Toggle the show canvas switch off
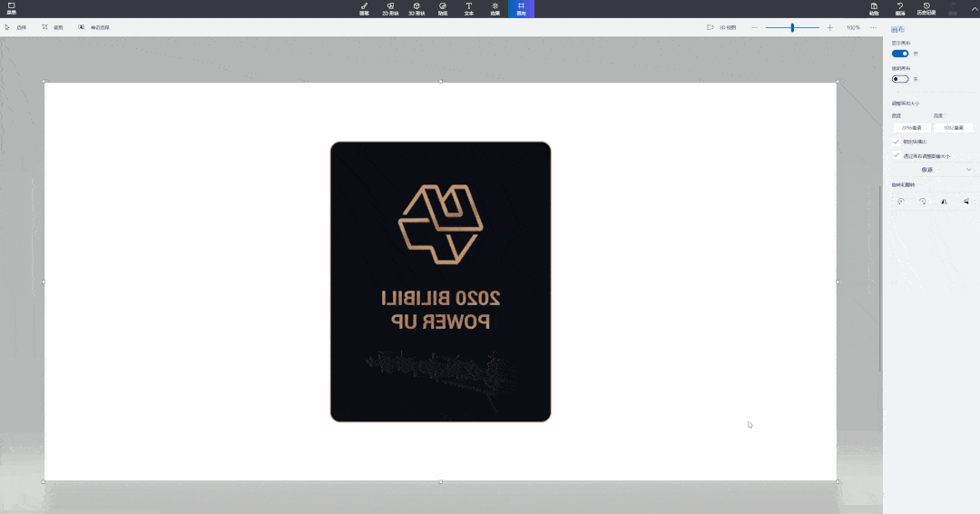Screen dimensions: 980x514 pyautogui.click(x=900, y=54)
